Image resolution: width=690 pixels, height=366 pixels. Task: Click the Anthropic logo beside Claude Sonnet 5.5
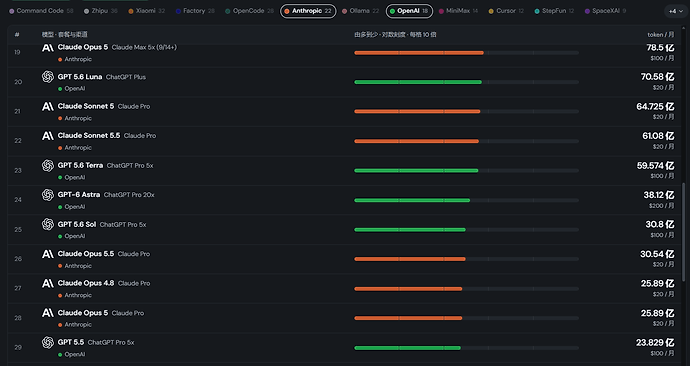tap(48, 136)
